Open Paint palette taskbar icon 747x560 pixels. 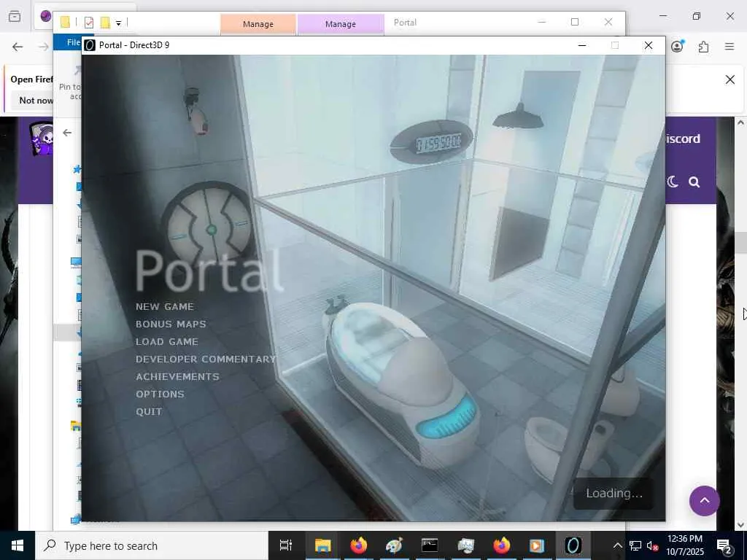tap(394, 545)
